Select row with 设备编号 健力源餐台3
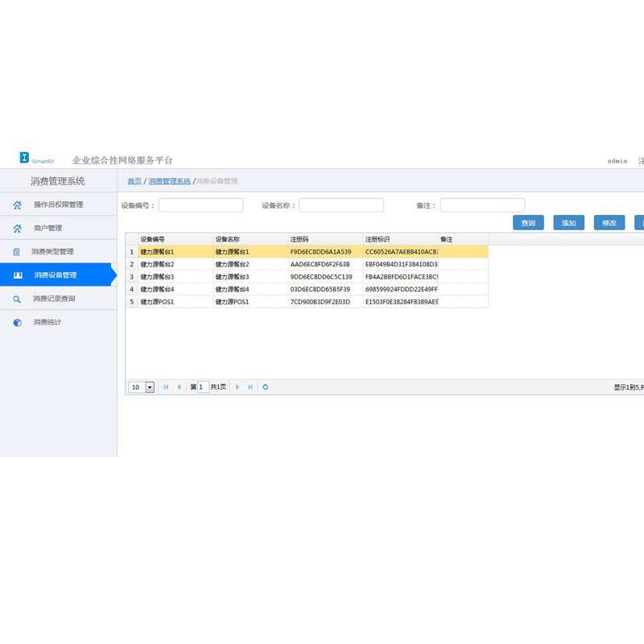Viewport: 644px width, 644px height. tap(307, 277)
